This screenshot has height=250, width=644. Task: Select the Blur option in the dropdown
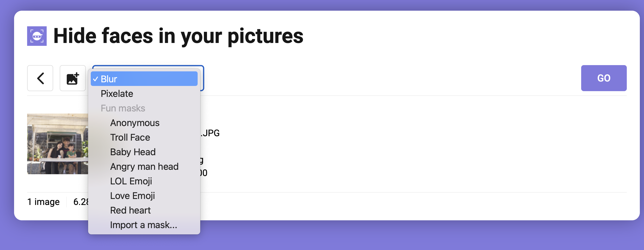click(x=144, y=79)
